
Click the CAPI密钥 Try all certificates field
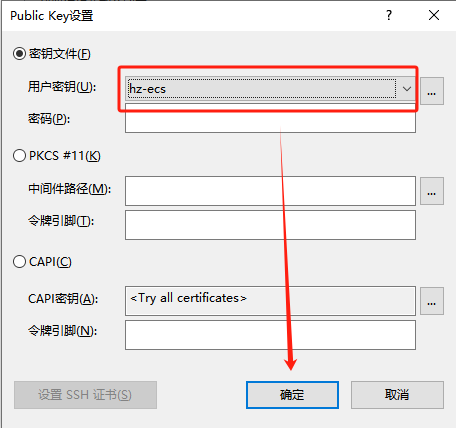270,301
